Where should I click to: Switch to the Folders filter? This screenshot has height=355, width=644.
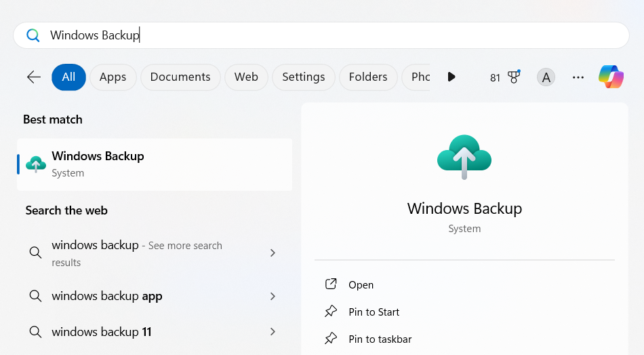tap(368, 77)
